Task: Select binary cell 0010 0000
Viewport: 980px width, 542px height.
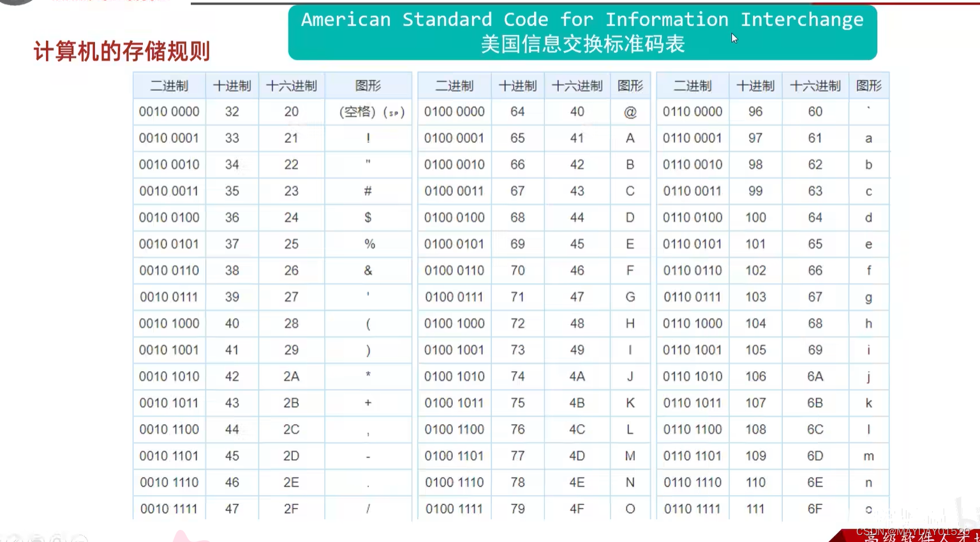Action: coord(169,112)
